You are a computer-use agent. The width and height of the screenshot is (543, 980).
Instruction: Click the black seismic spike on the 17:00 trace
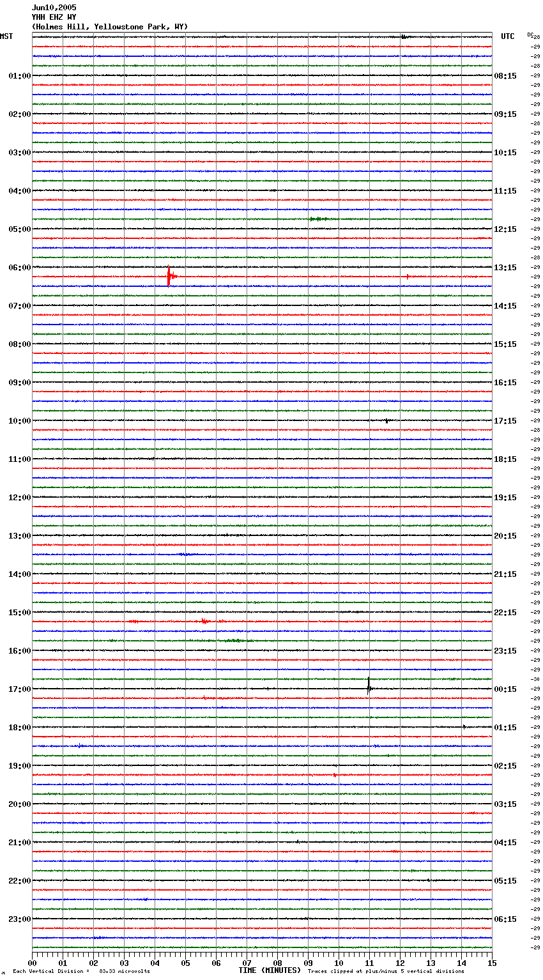[x=369, y=687]
